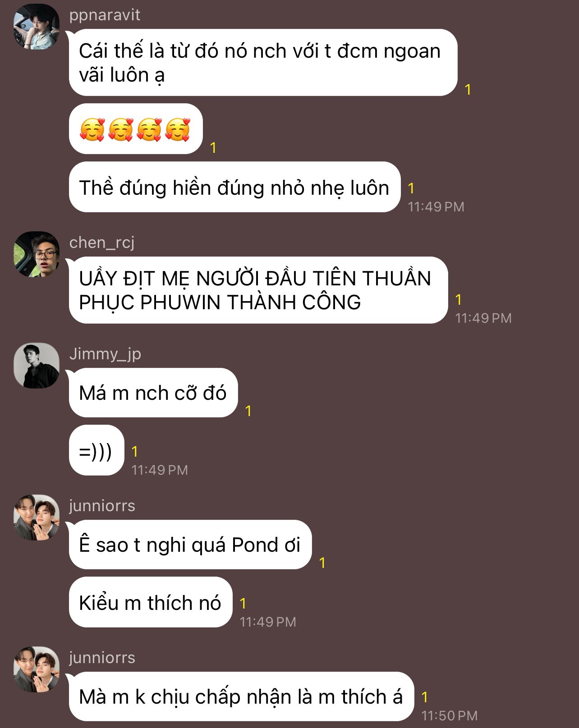Tap the '=)))' message bubble
The image size is (579, 728).
tap(96, 450)
